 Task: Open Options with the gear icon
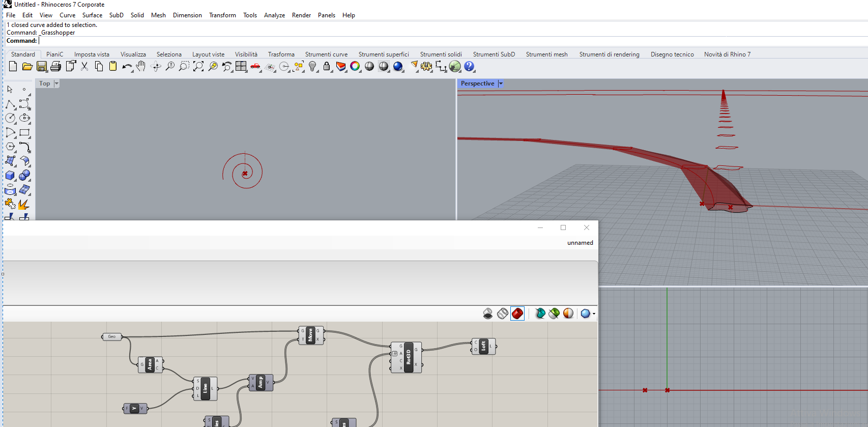tap(426, 66)
